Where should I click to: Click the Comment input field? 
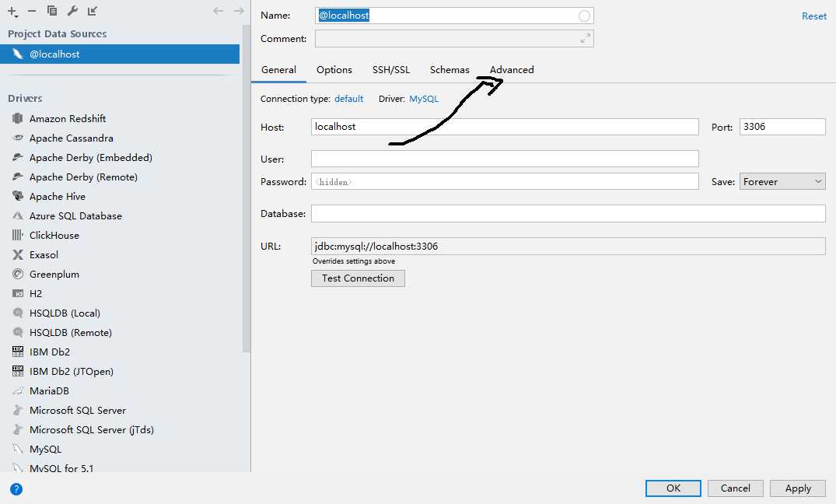pyautogui.click(x=454, y=38)
